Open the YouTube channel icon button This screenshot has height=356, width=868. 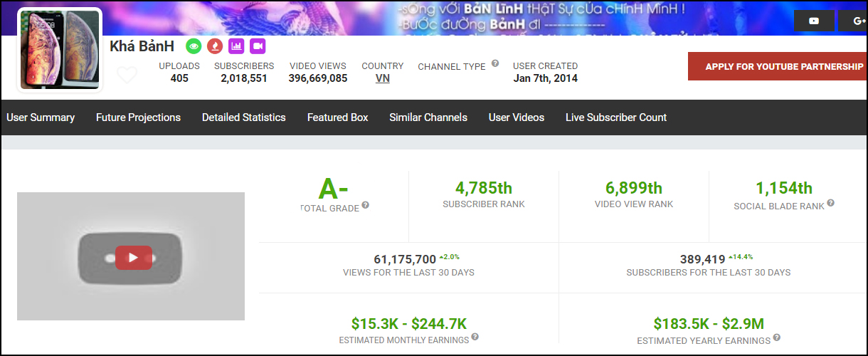[x=814, y=20]
